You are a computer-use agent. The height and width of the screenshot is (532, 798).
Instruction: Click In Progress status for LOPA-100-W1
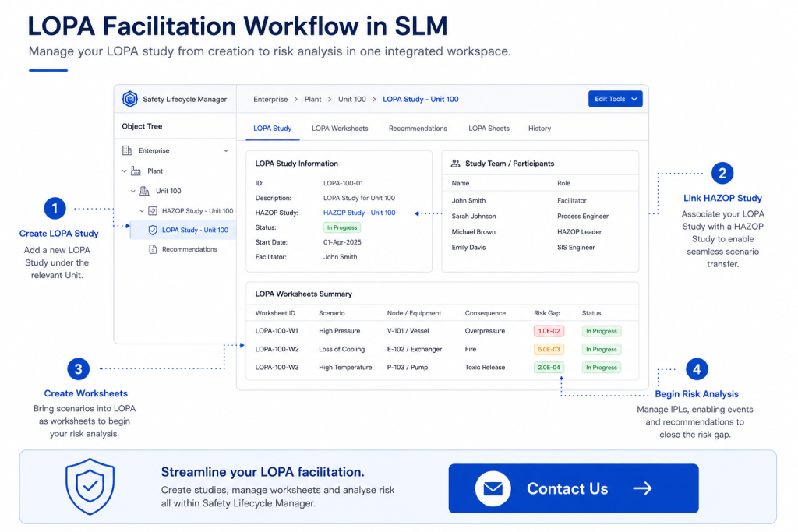(601, 331)
